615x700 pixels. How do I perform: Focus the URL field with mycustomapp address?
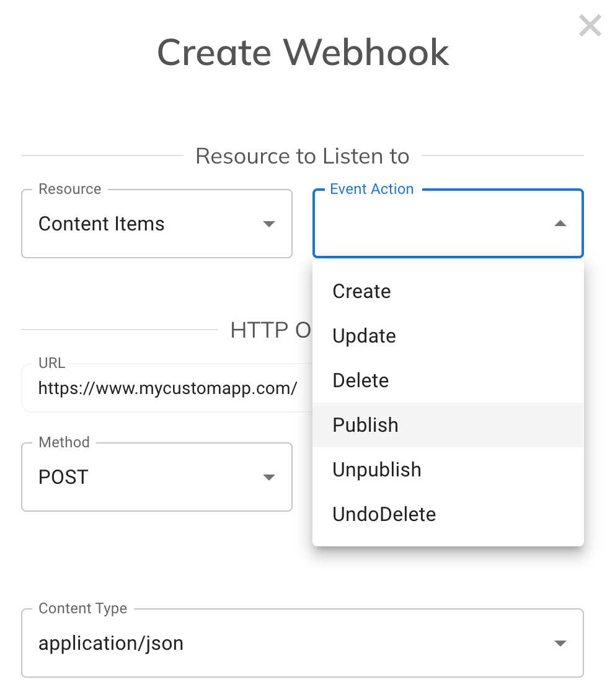point(167,388)
